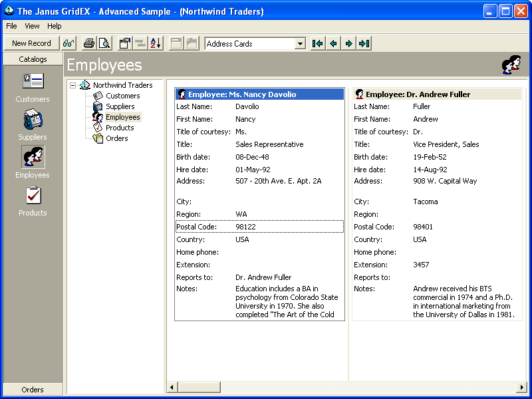Screen dimensions: 532x399
Task: Click birth date "19-Feb-52"
Action: pos(430,157)
